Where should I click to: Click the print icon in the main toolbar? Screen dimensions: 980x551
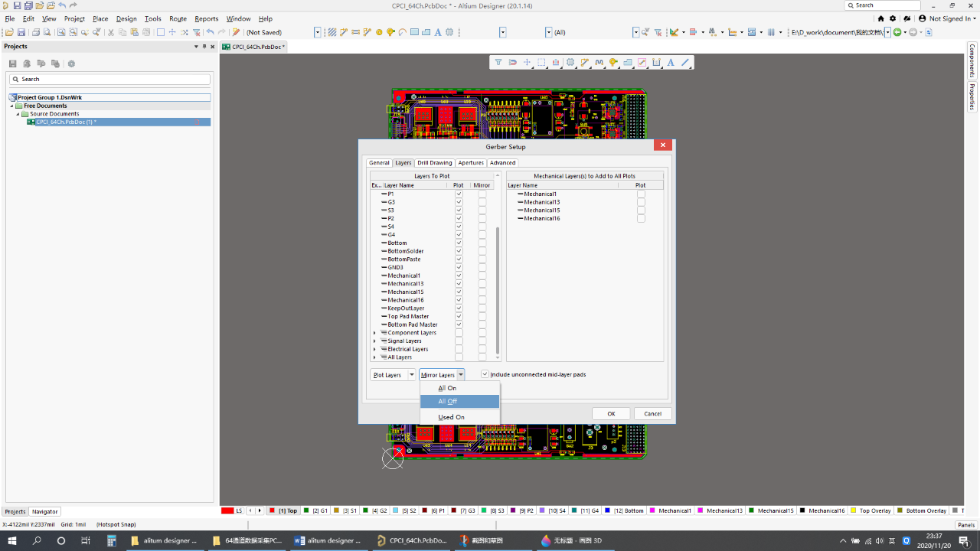click(x=35, y=32)
